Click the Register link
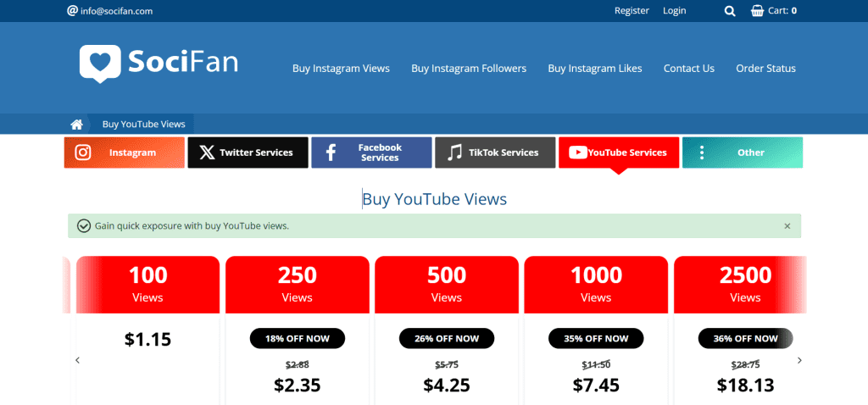 point(632,10)
